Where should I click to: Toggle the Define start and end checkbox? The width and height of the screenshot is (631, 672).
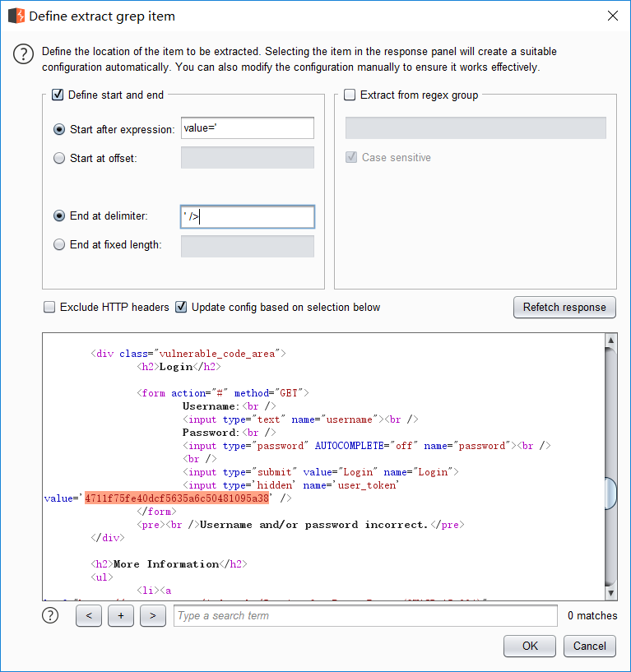point(58,95)
